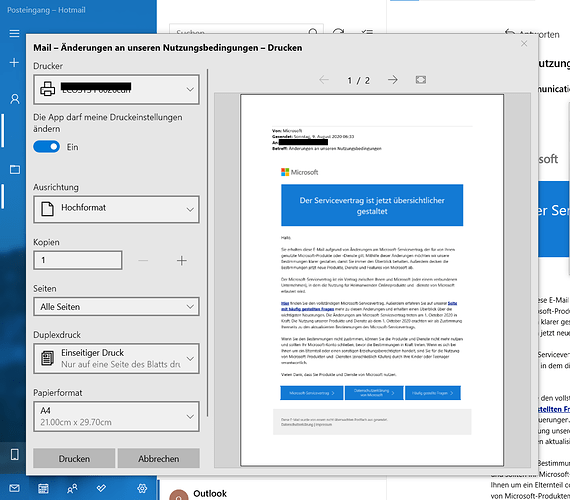Open Mail settings gear icon
The height and width of the screenshot is (500, 570).
(x=142, y=488)
